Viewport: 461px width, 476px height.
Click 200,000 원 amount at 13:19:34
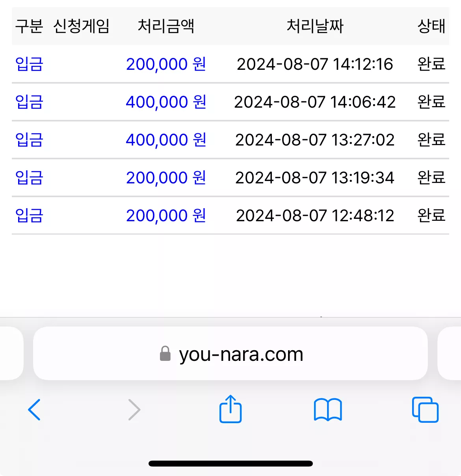pyautogui.click(x=166, y=177)
